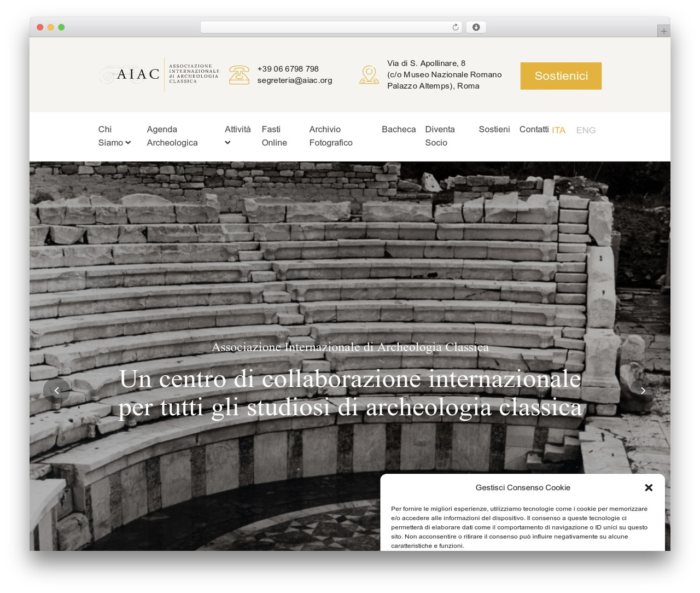Switch site language to ITA
This screenshot has height=593, width=700.
coord(558,130)
